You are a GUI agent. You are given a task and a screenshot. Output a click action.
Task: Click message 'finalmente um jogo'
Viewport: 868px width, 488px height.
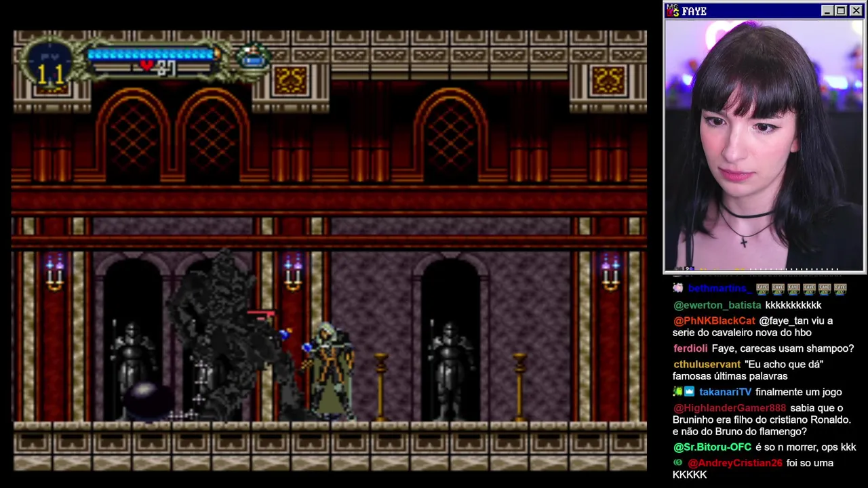tap(798, 392)
